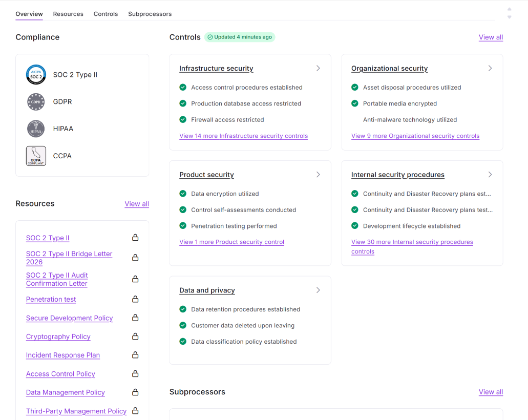Viewport: 528px width, 420px height.
Task: Open the Product security heading link
Action: (206, 175)
